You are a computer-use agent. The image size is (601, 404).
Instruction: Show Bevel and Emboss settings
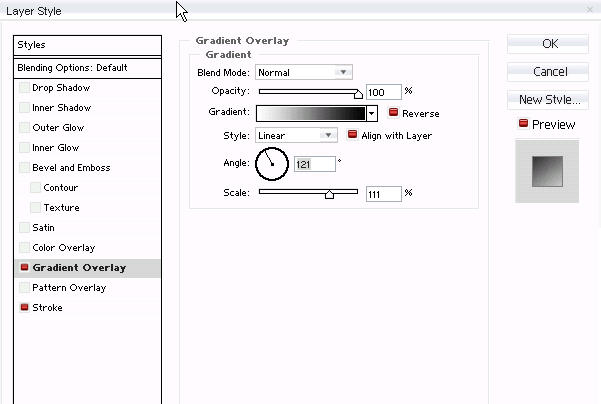71,168
